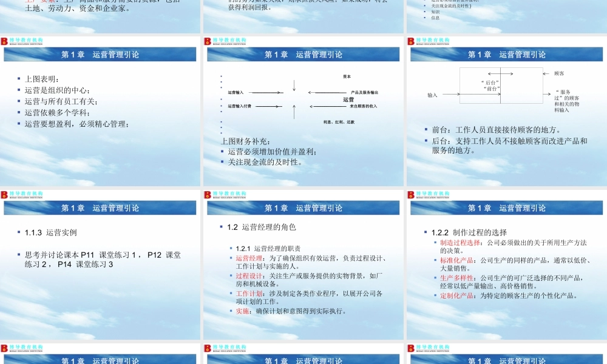Click the 输入 label left of the box diagram

[432, 95]
